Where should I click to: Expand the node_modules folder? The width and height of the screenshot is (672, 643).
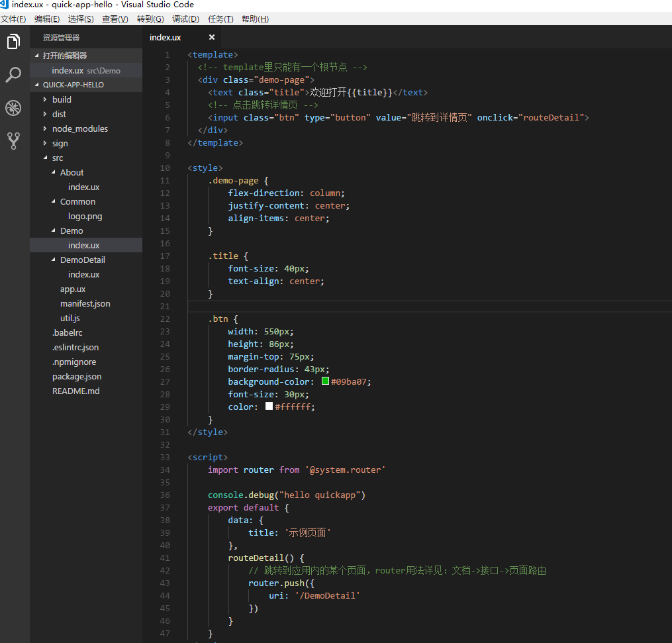85,128
